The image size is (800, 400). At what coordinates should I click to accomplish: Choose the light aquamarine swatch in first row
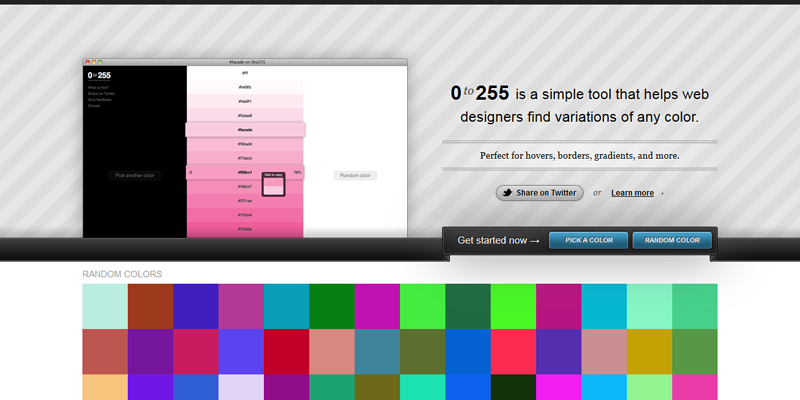coord(649,306)
